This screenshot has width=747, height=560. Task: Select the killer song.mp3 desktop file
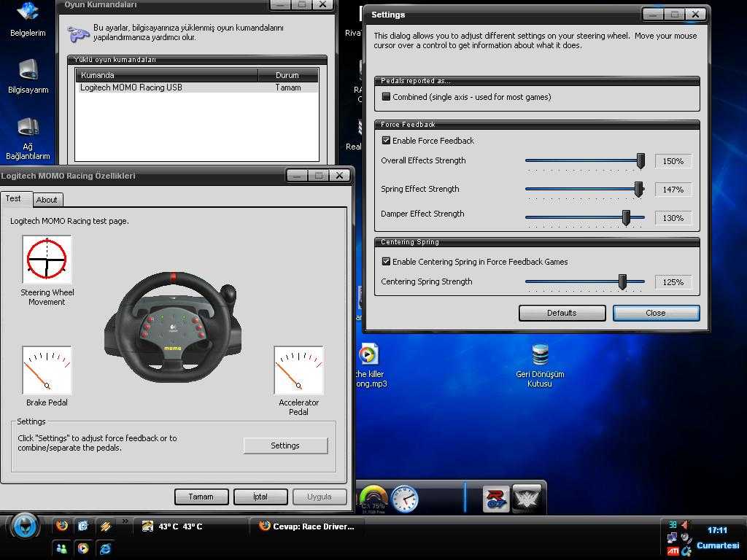pos(371,365)
